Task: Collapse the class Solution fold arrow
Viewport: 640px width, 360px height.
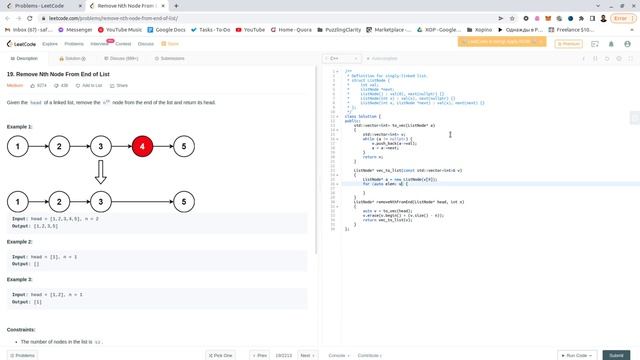Action: [x=337, y=116]
